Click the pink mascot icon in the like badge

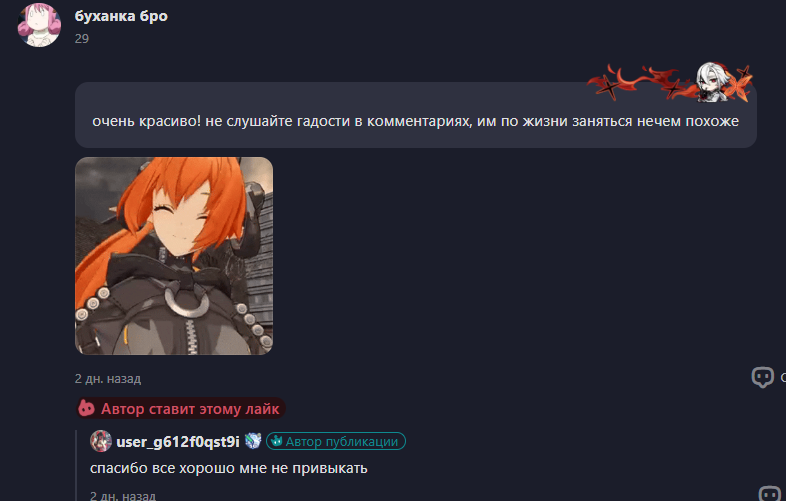(x=86, y=408)
